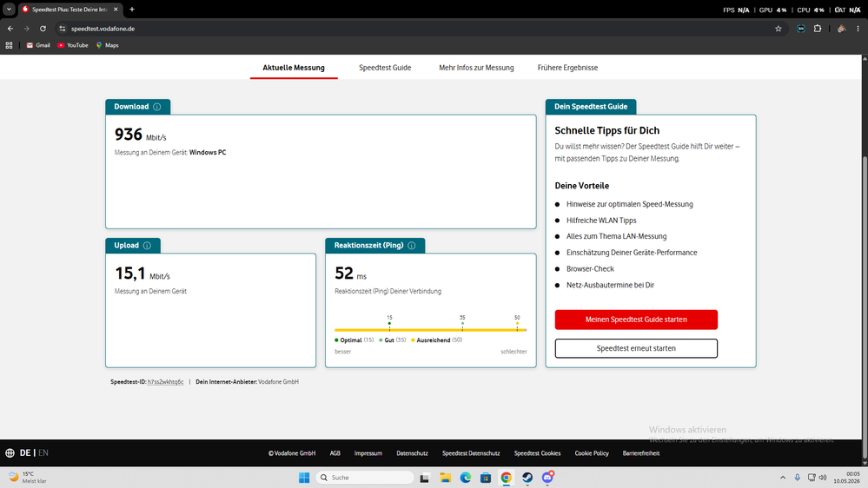
Task: Switch to the Speedtest Guide tab
Action: tap(385, 68)
